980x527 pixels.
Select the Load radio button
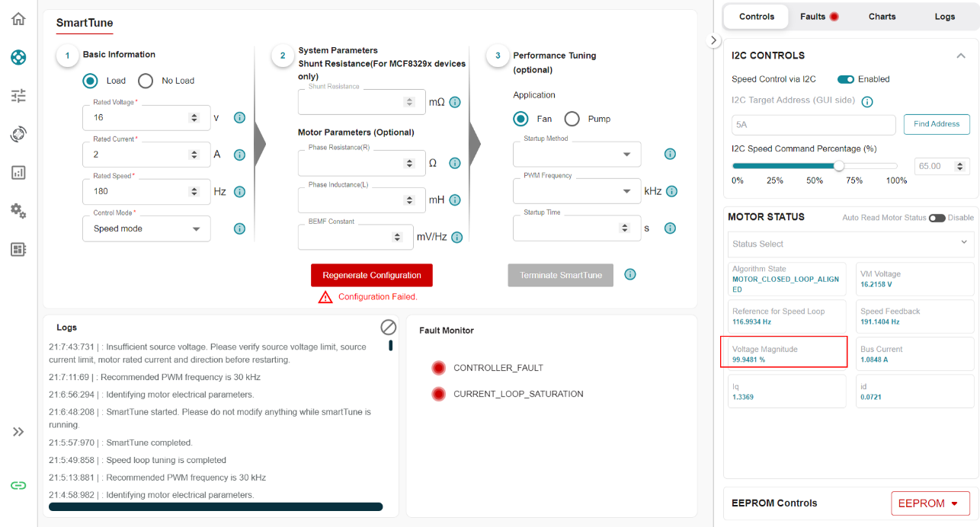(91, 81)
